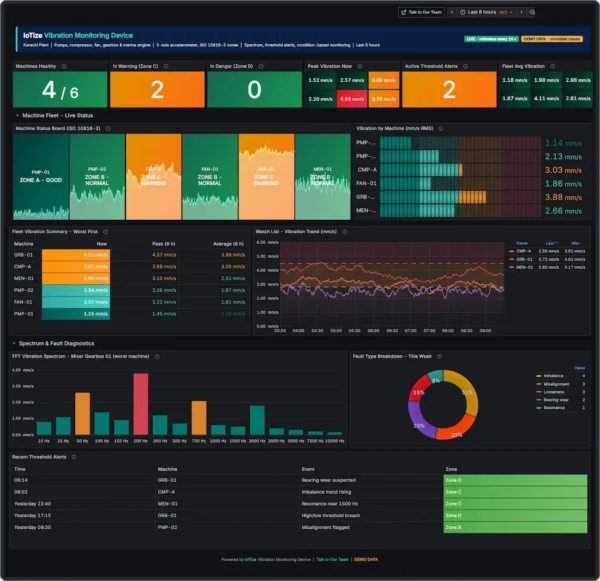Click the red 200 Hz spectrum bar
This screenshot has width=600, height=581.
[x=140, y=404]
